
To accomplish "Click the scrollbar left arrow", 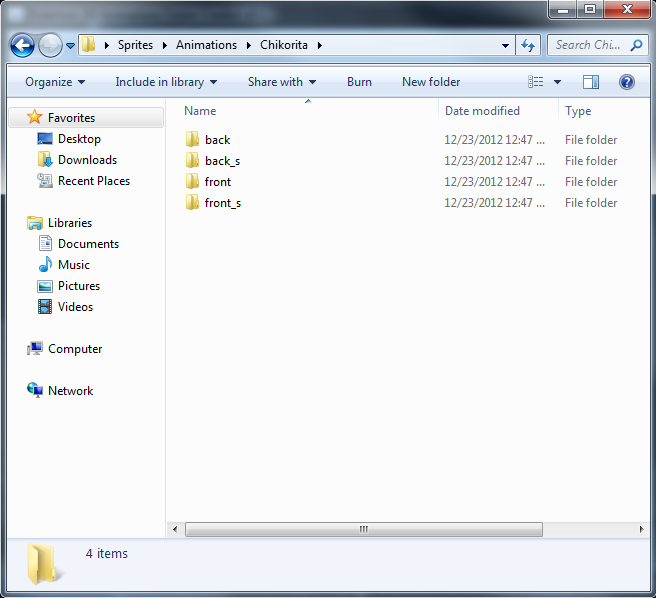I will (x=175, y=529).
